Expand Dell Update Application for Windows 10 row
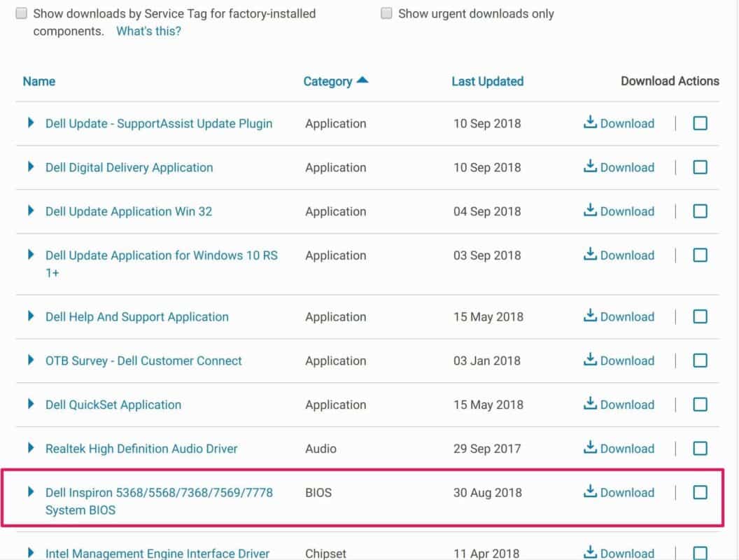Image resolution: width=739 pixels, height=560 pixels. 31,255
